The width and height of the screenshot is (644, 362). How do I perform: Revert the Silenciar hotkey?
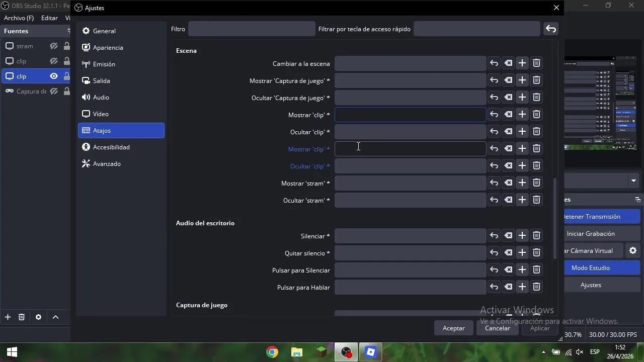494,236
